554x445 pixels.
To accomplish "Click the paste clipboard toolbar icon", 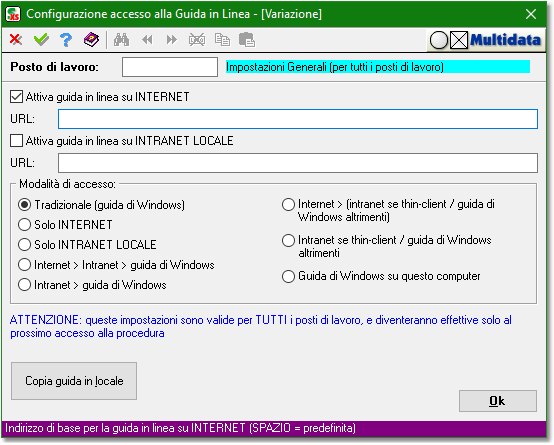I will [x=247, y=40].
